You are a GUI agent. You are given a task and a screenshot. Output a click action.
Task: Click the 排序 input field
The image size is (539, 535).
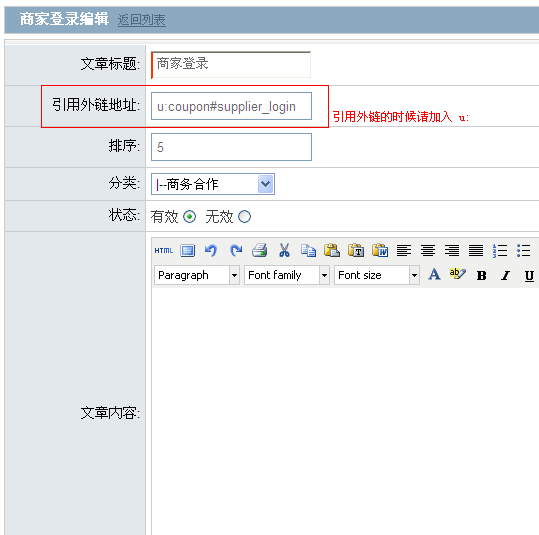(231, 147)
